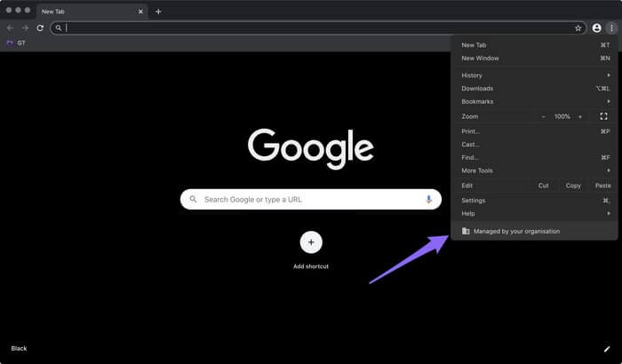The height and width of the screenshot is (364, 622).
Task: Select Downloads from the menu
Action: click(477, 89)
